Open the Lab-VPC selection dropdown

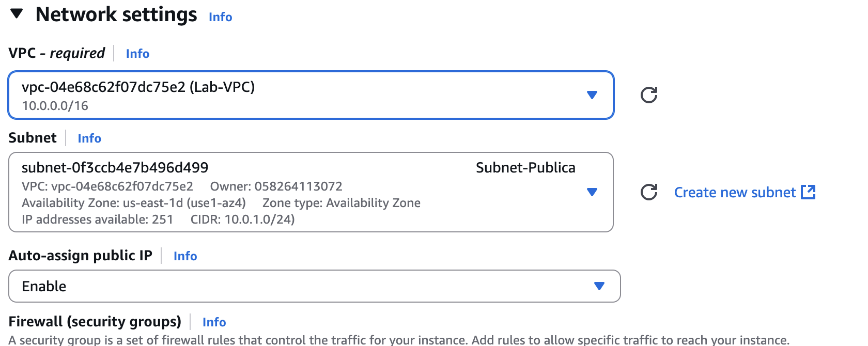coord(310,95)
